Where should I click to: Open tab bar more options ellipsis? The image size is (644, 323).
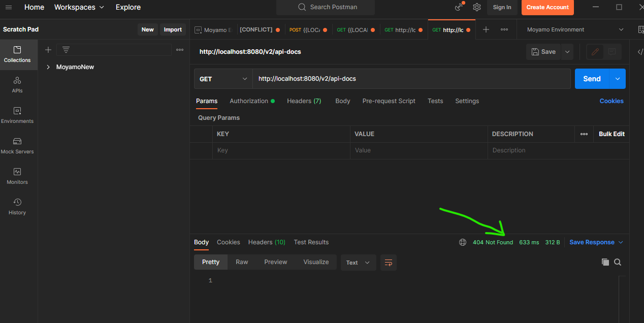[x=504, y=29]
